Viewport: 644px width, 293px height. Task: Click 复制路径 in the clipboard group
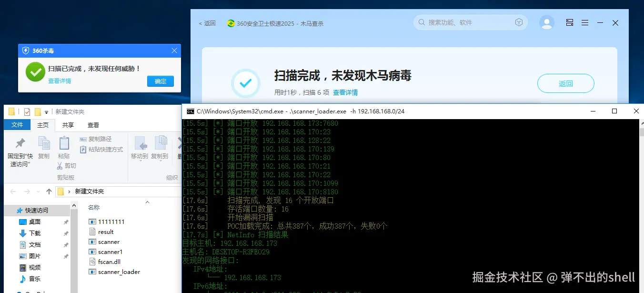(96, 139)
